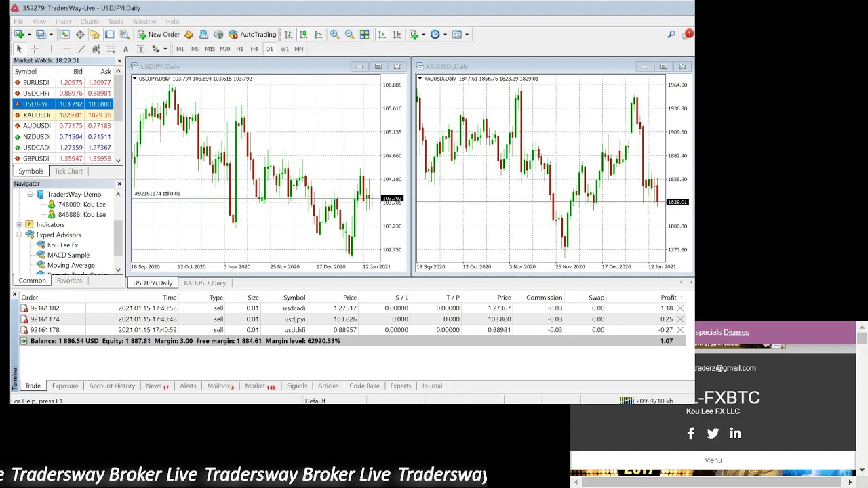Image resolution: width=868 pixels, height=488 pixels.
Task: Select the trendline drawing tool
Action: click(81, 49)
